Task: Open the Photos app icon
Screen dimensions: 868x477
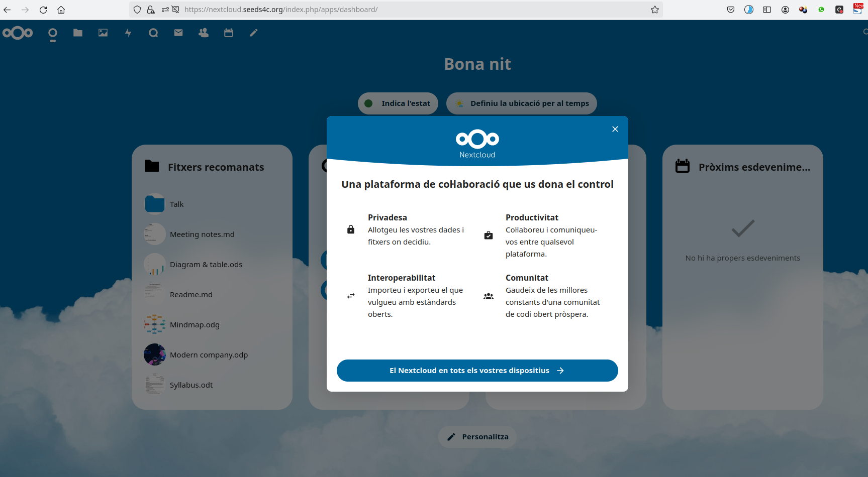Action: pos(103,33)
